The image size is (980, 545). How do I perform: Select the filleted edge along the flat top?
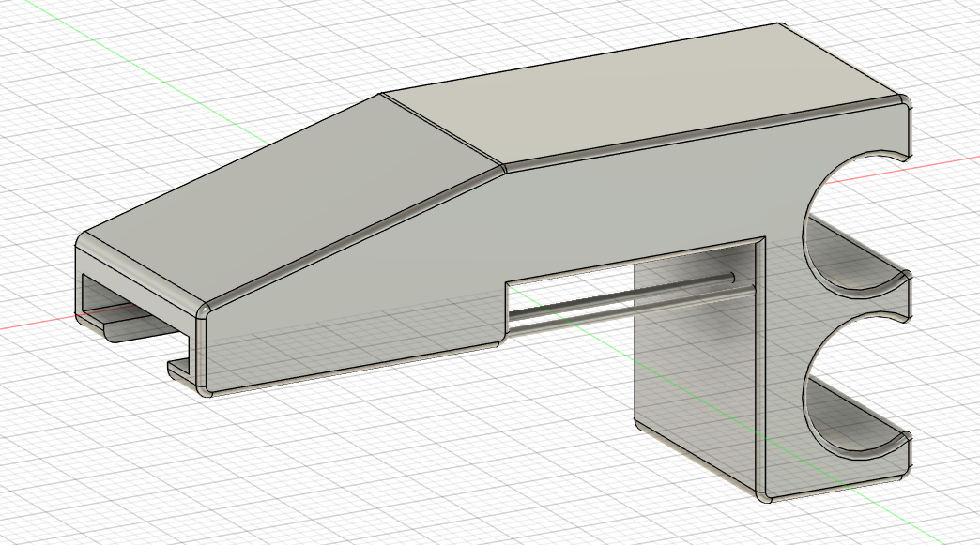pos(704,134)
